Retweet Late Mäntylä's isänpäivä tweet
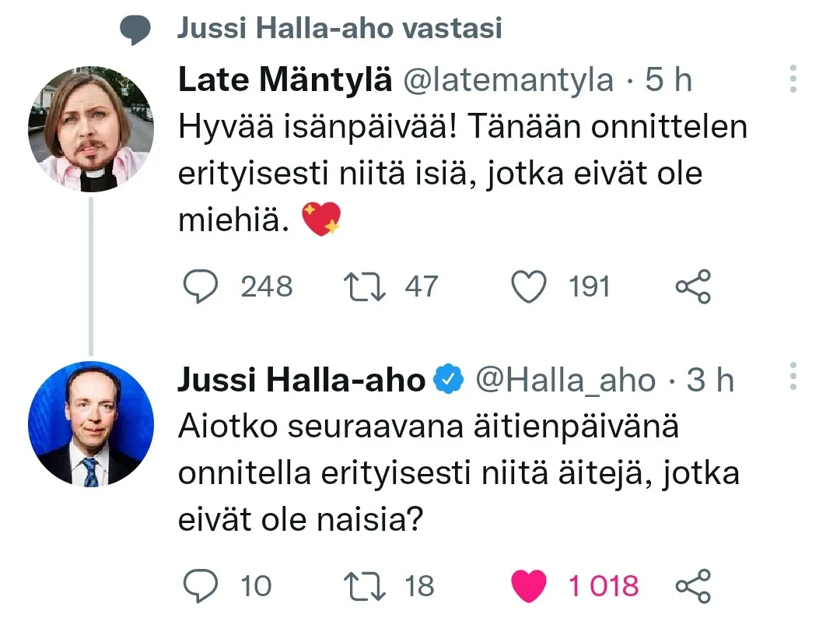Image resolution: width=840 pixels, height=632 pixels. (362, 287)
